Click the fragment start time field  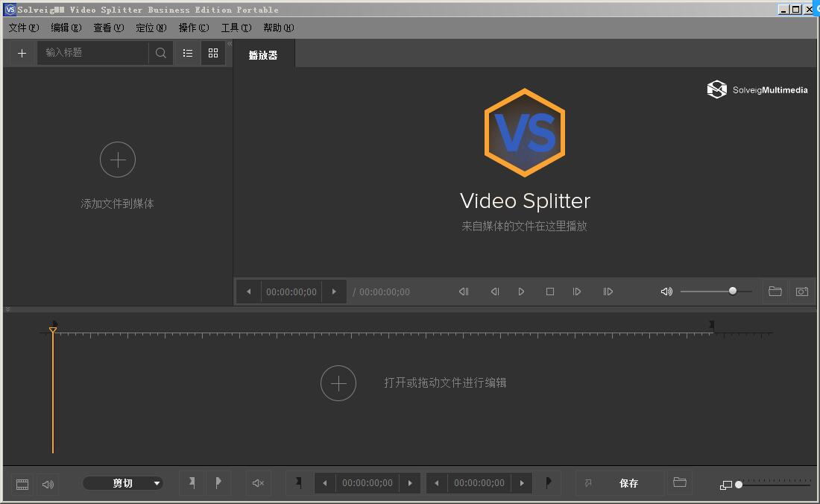[367, 483]
